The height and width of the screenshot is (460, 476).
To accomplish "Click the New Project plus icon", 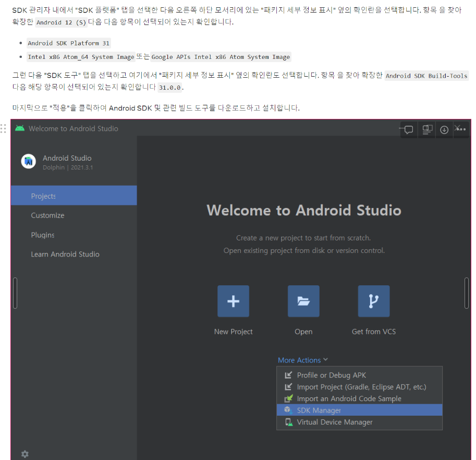I will [x=233, y=301].
